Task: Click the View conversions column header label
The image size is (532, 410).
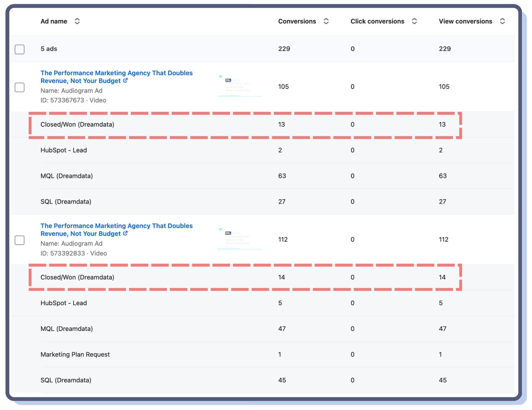Action: [x=465, y=21]
